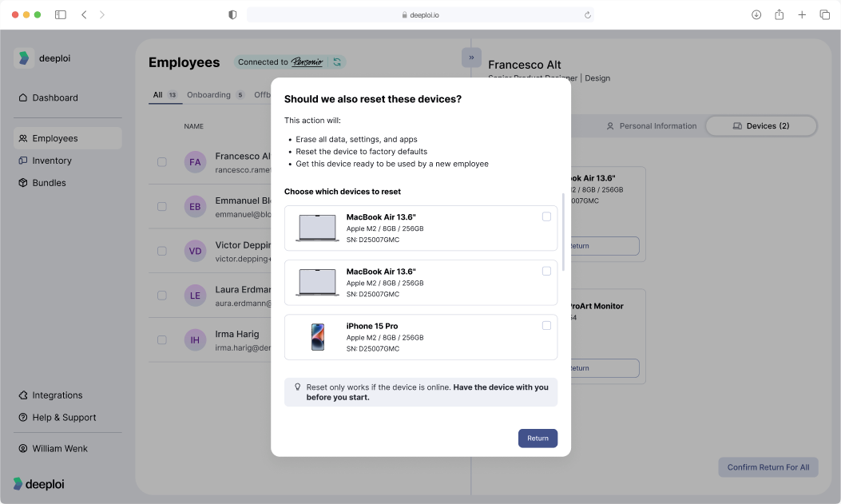
Task: Click the deeploi.io address bar
Action: (420, 15)
